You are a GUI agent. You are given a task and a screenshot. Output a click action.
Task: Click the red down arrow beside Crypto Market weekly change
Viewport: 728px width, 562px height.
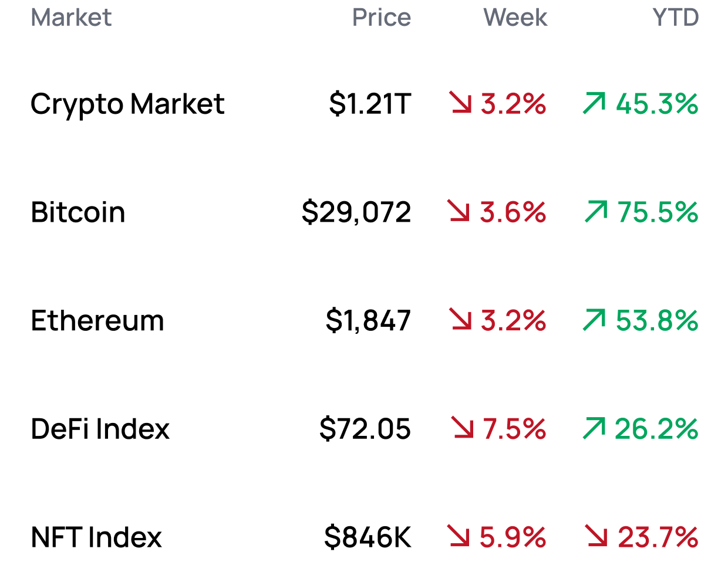pyautogui.click(x=461, y=103)
